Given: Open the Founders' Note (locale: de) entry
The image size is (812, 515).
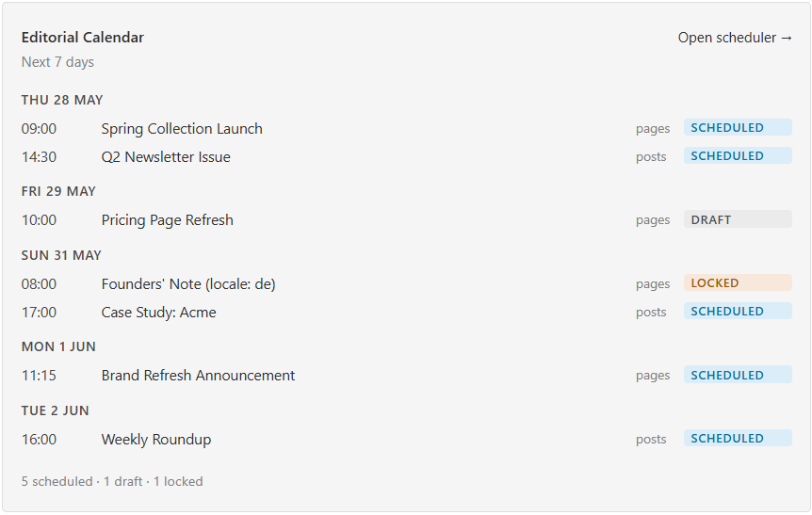Looking at the screenshot, I should [188, 284].
